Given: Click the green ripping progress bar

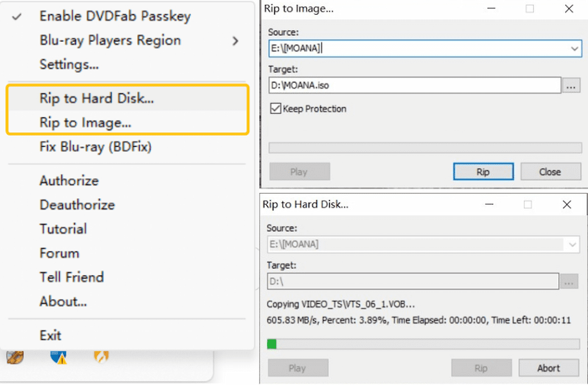Looking at the screenshot, I should [273, 344].
